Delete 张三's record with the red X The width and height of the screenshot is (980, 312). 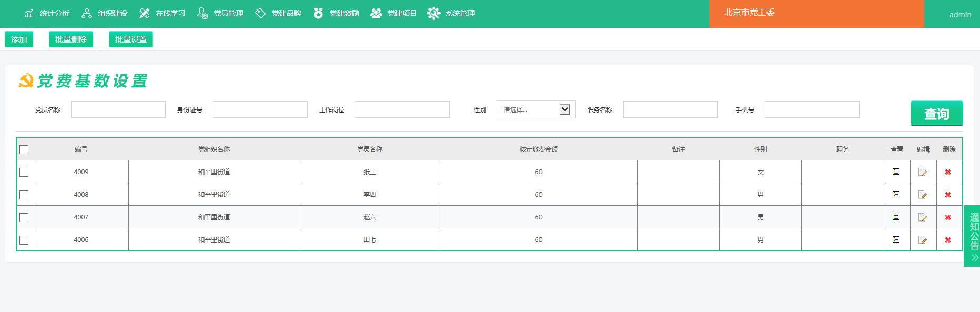coord(948,172)
